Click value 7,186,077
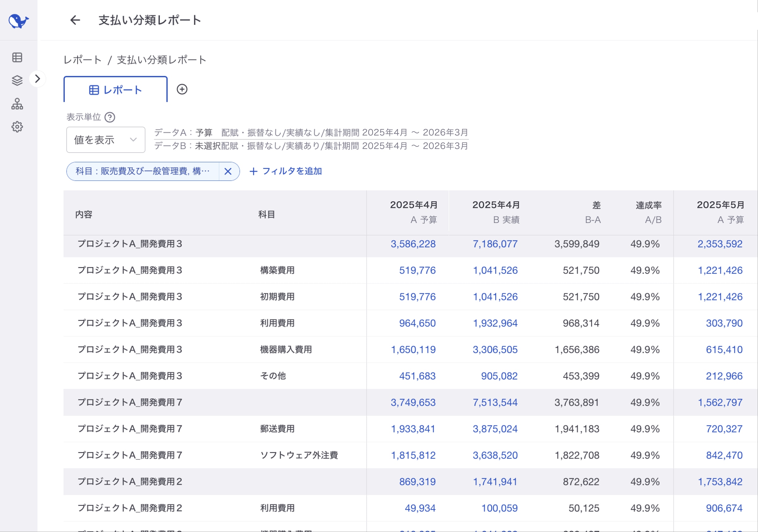The height and width of the screenshot is (532, 758). pyautogui.click(x=495, y=244)
